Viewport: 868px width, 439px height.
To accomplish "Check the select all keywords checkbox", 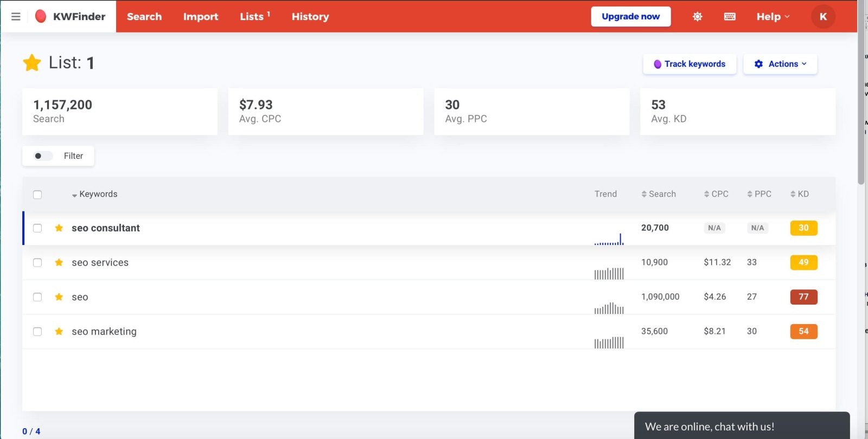I will click(x=37, y=195).
